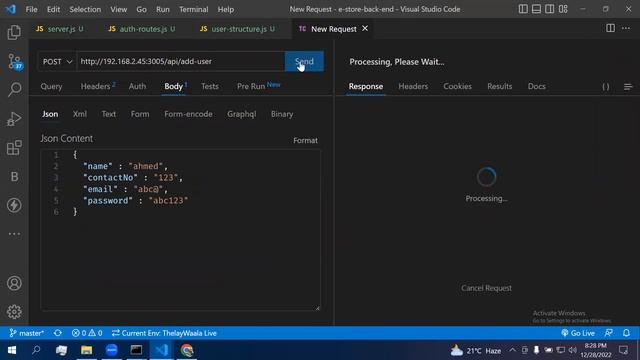This screenshot has height=360, width=640.
Task: Click inside the Json content editor
Action: pyautogui.click(x=180, y=230)
